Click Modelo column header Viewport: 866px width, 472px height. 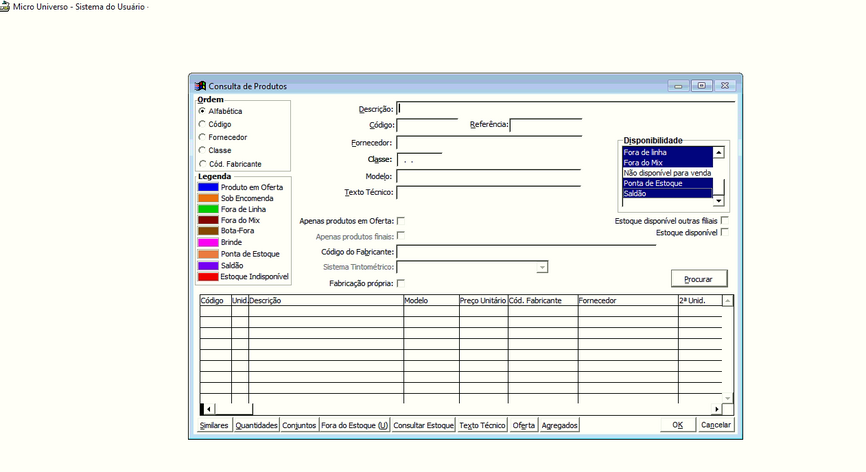click(x=431, y=300)
